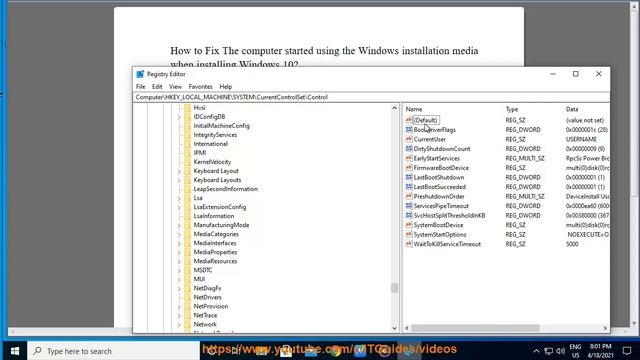Open the File menu
Image resolution: width=640 pixels, height=360 pixels.
(140, 87)
